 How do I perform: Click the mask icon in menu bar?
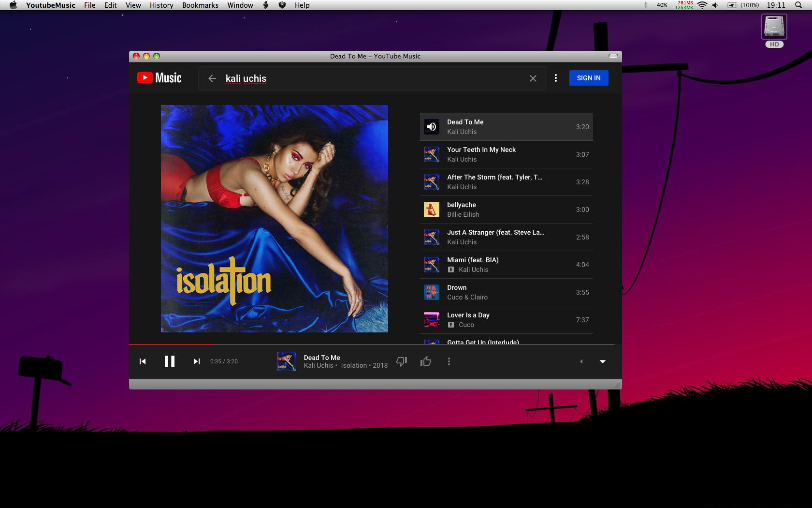pos(282,5)
